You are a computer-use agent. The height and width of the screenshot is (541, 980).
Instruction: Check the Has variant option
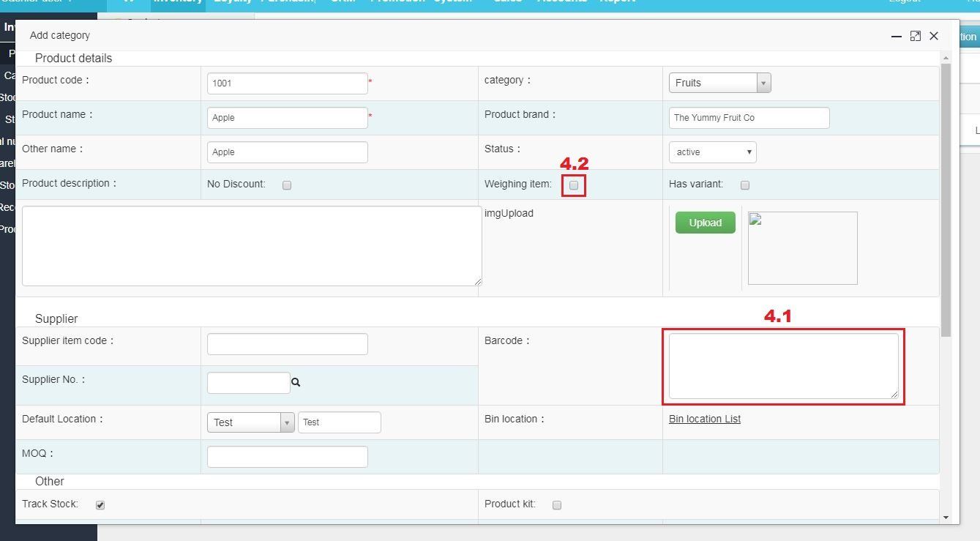(x=745, y=185)
